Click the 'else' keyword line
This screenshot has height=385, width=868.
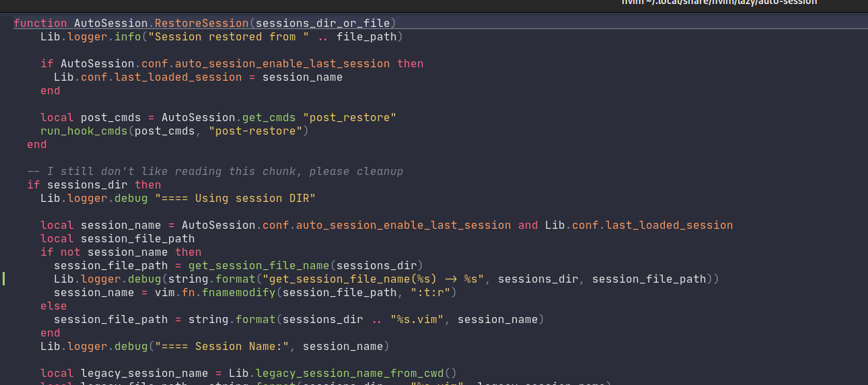[54, 306]
